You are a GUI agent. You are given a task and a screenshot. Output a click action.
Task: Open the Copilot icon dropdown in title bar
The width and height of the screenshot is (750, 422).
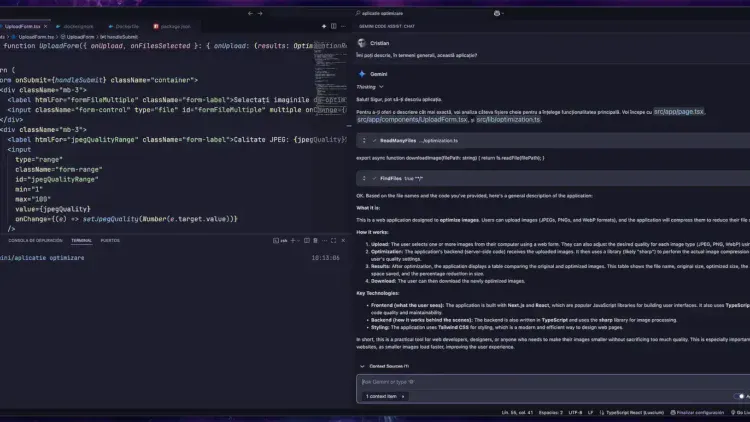tap(498, 13)
